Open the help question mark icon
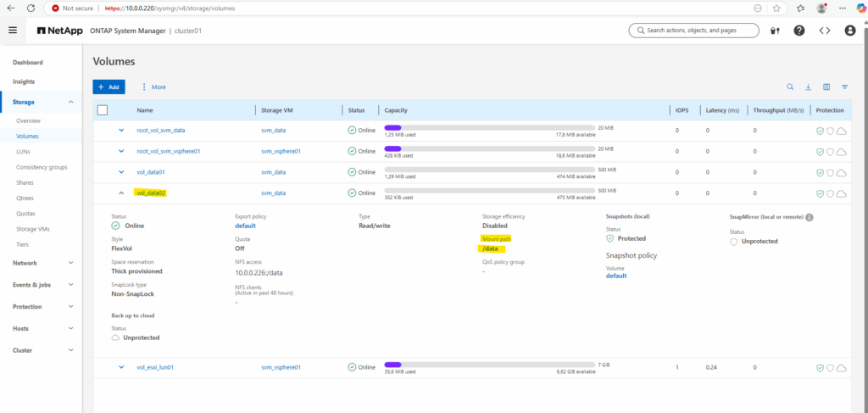This screenshot has width=868, height=413. [x=798, y=31]
